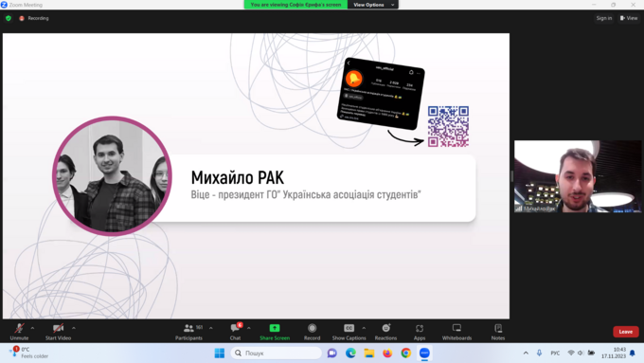Click the battery icon in tray

[591, 354]
